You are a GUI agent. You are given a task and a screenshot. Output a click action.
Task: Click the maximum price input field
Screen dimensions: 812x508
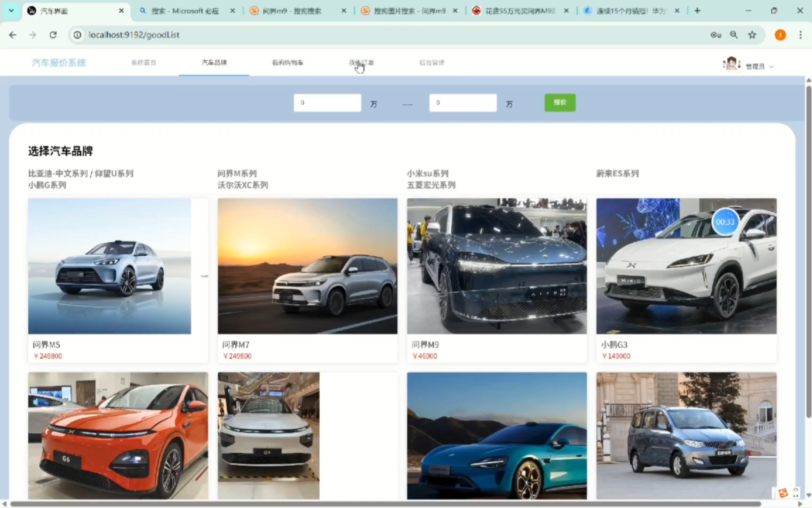tap(463, 103)
